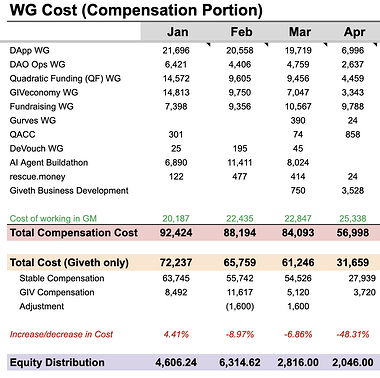Click the note indicator on Jan header

pos(209,44)
